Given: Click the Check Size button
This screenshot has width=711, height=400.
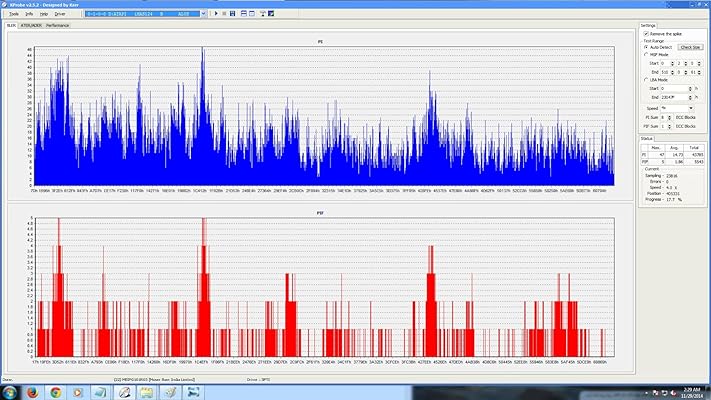Looking at the screenshot, I should (690, 47).
